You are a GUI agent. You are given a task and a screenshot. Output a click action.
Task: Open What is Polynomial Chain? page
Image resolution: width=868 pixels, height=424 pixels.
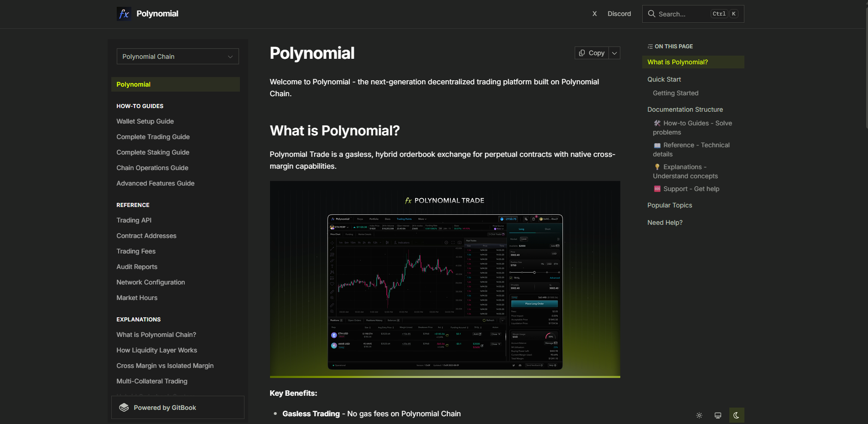(x=156, y=335)
